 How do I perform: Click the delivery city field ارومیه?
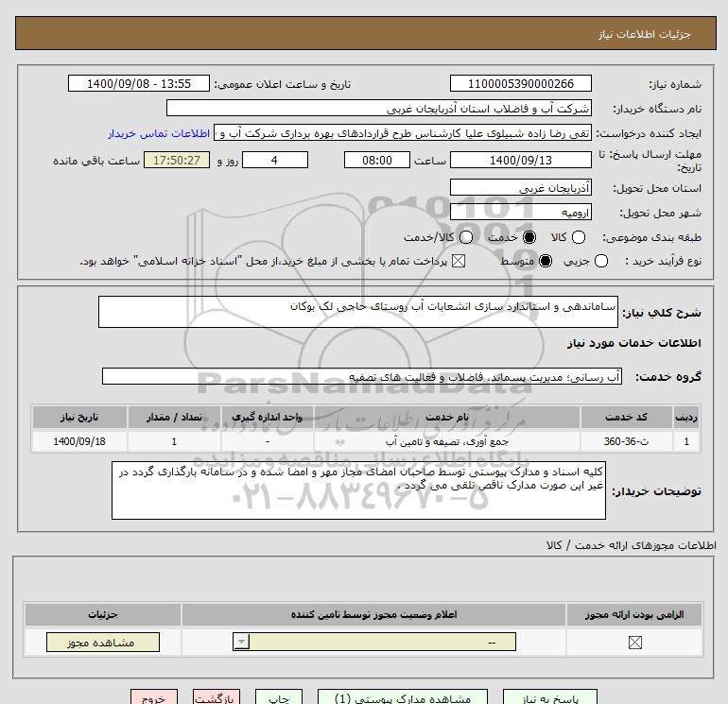coord(520,212)
